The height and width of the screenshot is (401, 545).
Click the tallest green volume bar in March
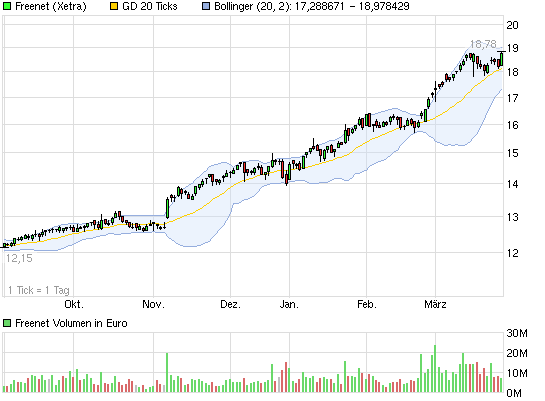[x=435, y=369]
